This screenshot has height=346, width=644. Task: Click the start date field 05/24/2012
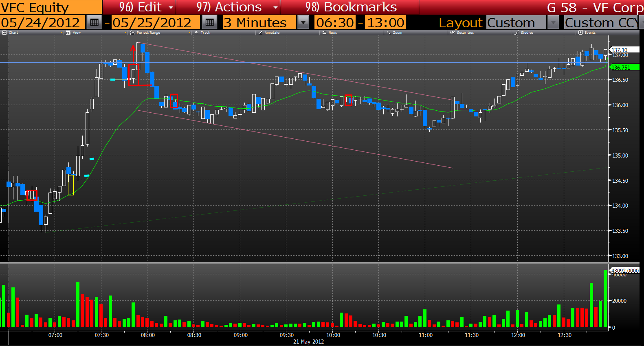(42, 22)
